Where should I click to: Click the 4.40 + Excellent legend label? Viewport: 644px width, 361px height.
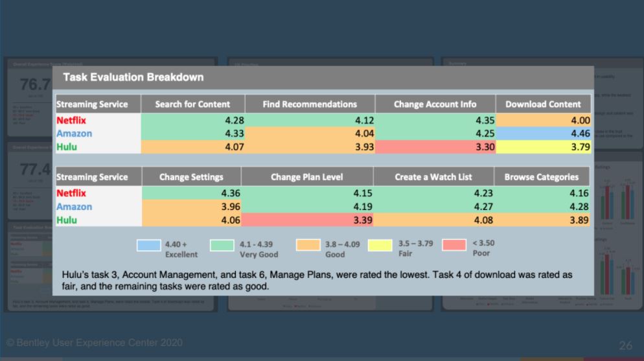pyautogui.click(x=181, y=250)
